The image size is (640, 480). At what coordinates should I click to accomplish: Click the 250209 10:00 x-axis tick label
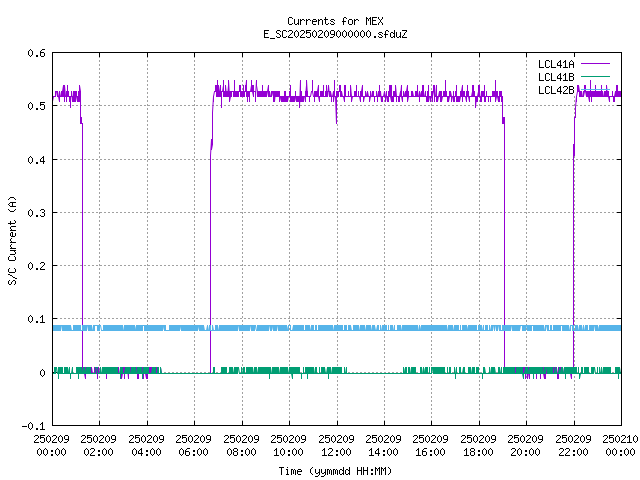tap(288, 445)
